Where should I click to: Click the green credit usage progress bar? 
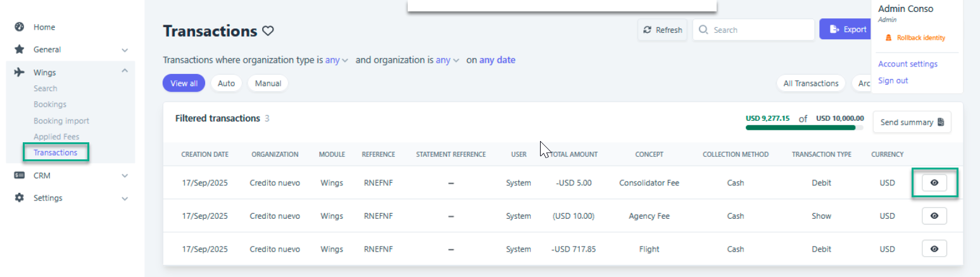(801, 127)
